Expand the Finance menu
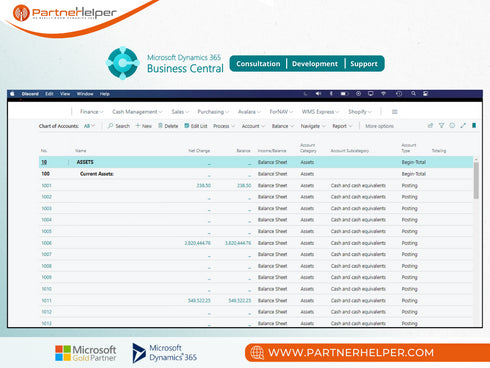 [x=92, y=112]
